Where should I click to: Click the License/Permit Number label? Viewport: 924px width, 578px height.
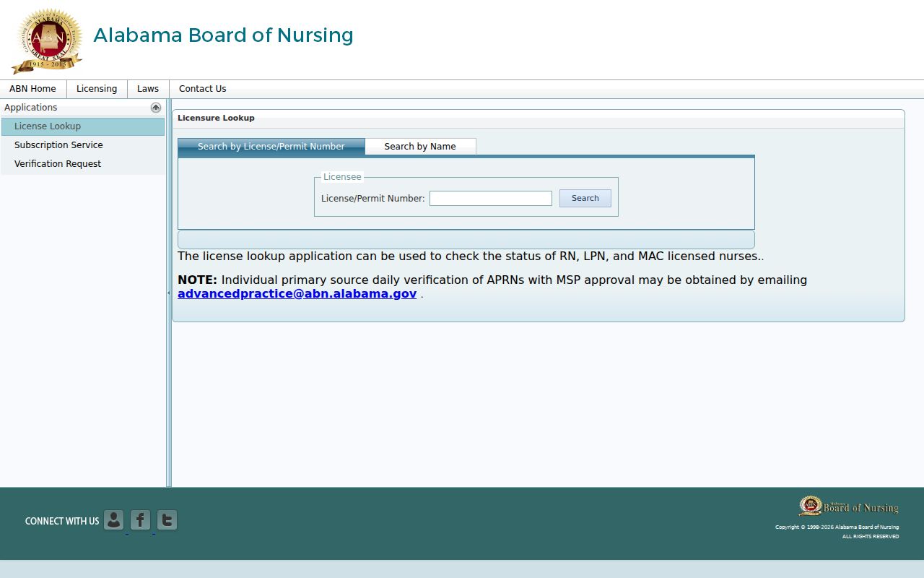click(x=372, y=198)
